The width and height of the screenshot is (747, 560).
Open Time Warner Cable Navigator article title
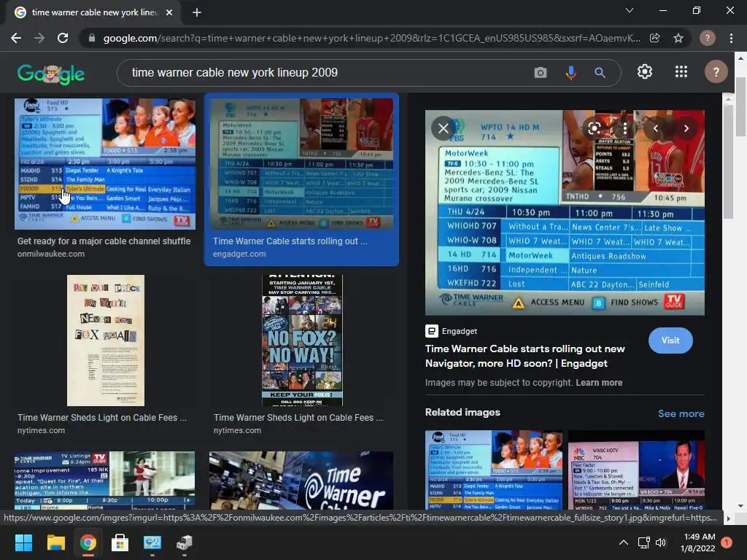[525, 356]
